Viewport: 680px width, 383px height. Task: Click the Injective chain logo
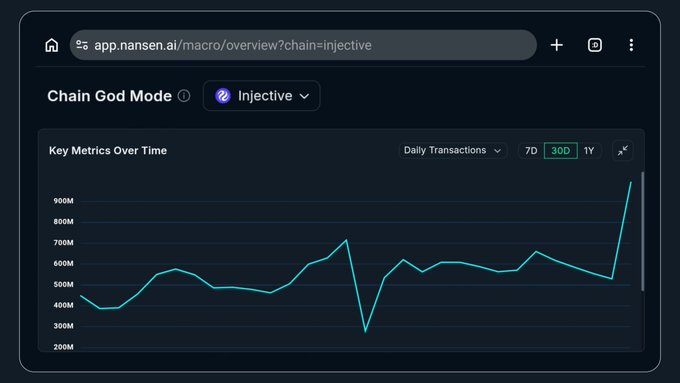(x=223, y=96)
